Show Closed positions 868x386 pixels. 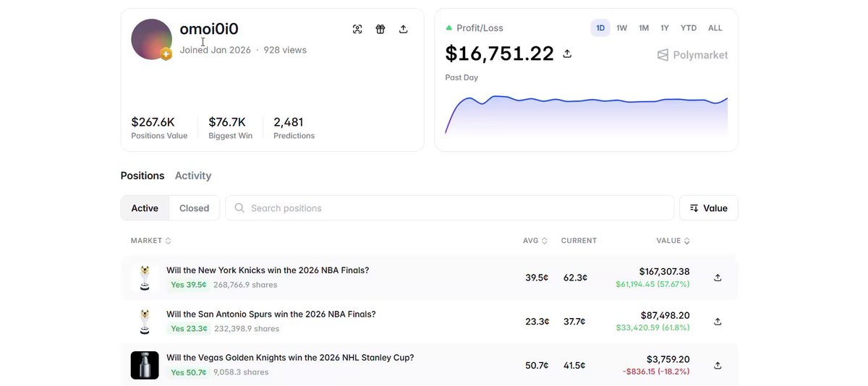pyautogui.click(x=195, y=208)
